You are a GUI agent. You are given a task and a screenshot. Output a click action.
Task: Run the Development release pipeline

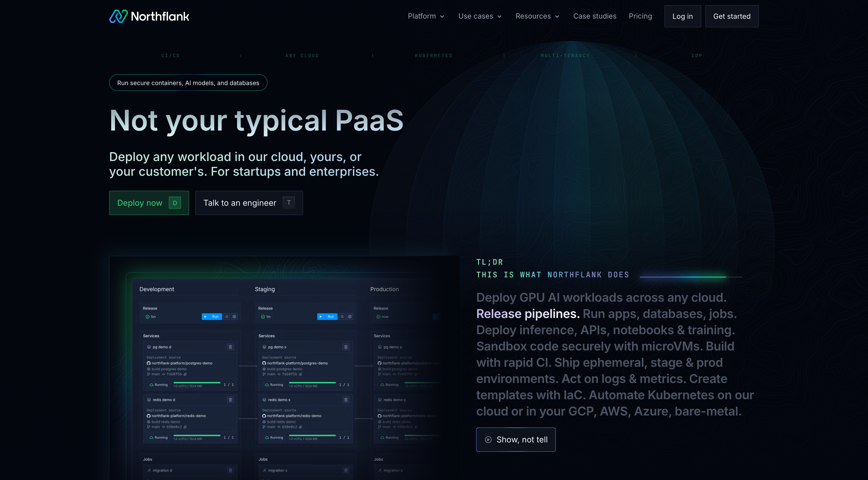pyautogui.click(x=212, y=316)
